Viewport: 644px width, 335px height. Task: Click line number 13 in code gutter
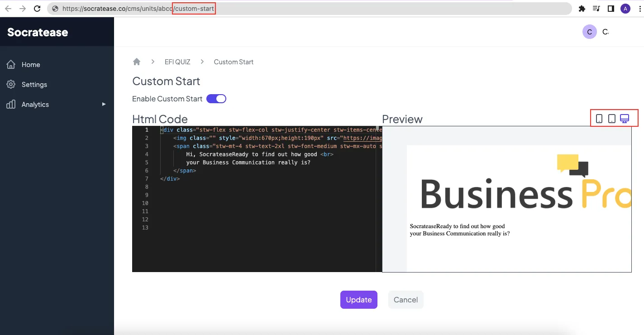(x=145, y=228)
